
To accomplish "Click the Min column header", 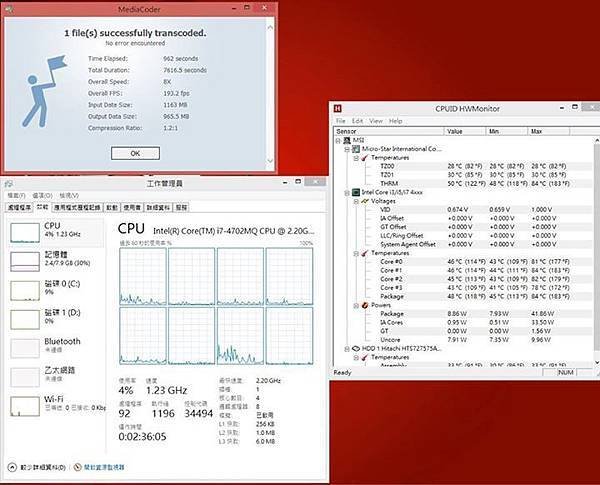I will click(x=507, y=131).
